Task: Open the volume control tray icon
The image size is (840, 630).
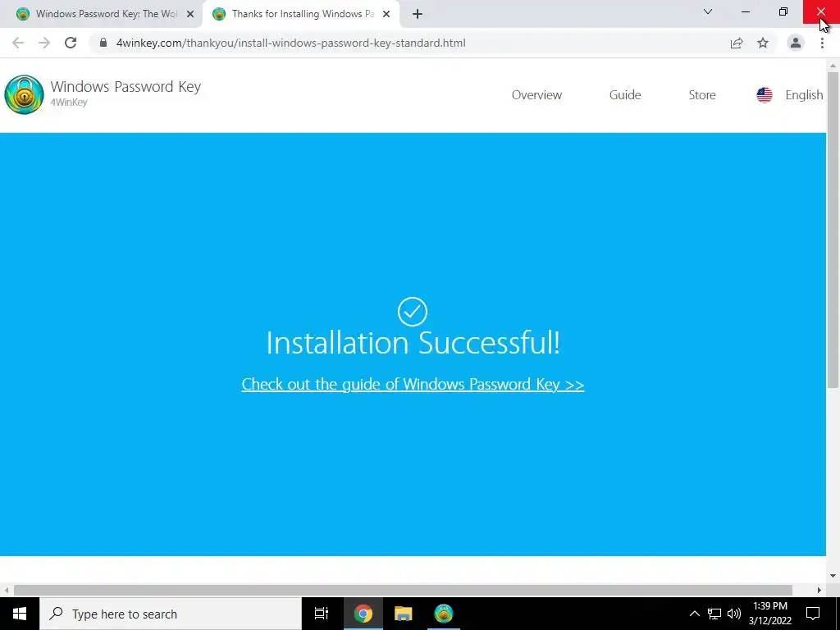Action: 734,614
